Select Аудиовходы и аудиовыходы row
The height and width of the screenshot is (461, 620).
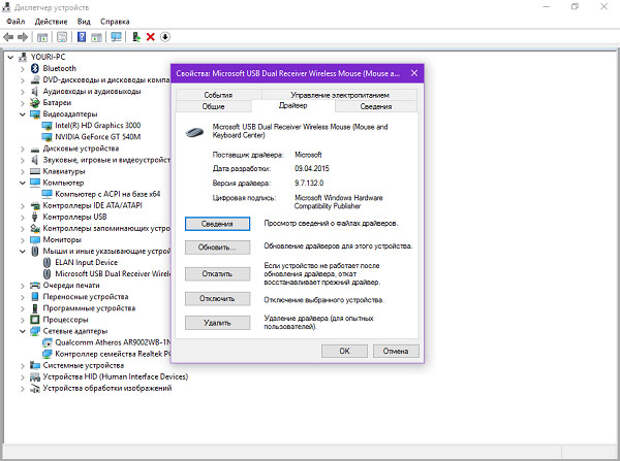click(x=92, y=91)
